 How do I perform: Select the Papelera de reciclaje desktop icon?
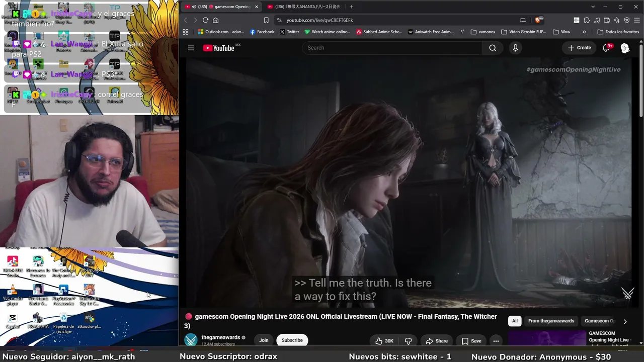[x=63, y=323]
